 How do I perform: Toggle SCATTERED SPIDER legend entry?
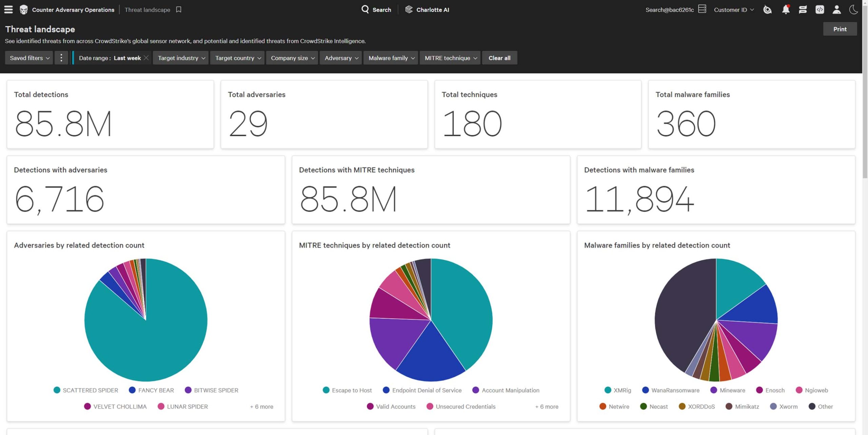tap(86, 390)
